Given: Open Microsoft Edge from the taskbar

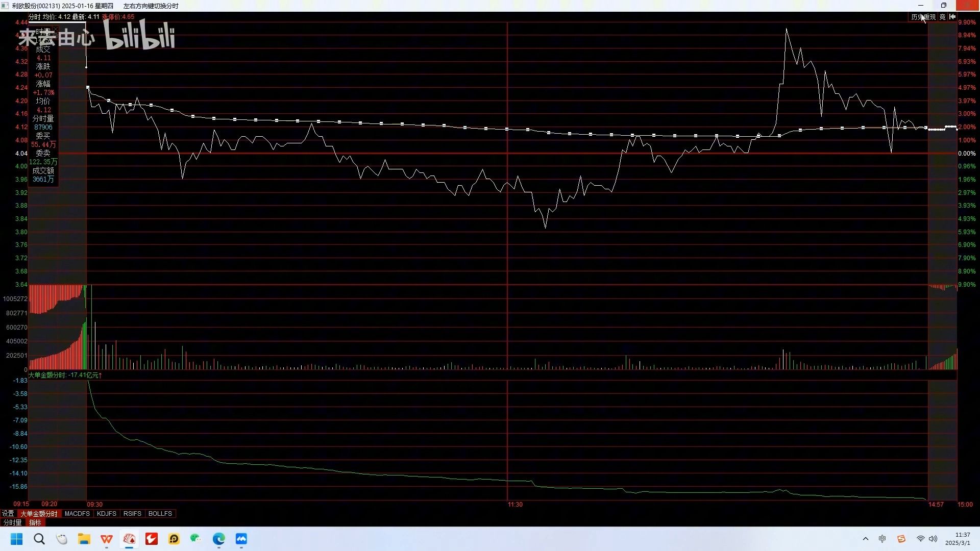Looking at the screenshot, I should tap(218, 539).
